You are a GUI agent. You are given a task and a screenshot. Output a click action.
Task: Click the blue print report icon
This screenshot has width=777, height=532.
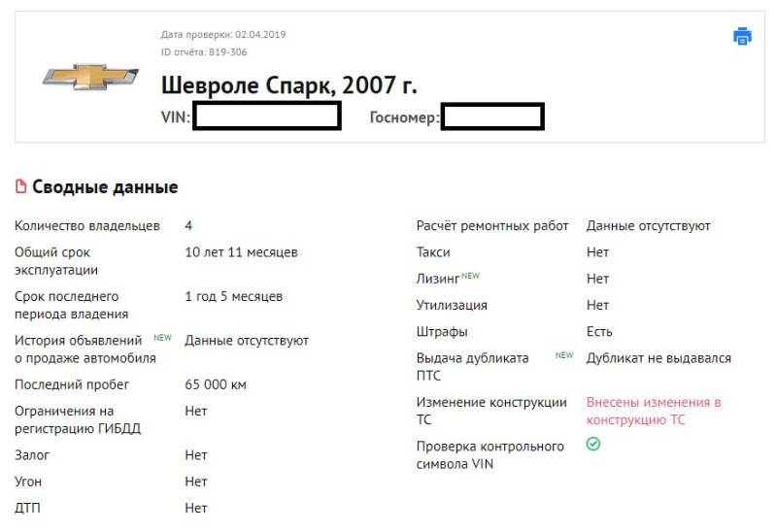[x=742, y=37]
